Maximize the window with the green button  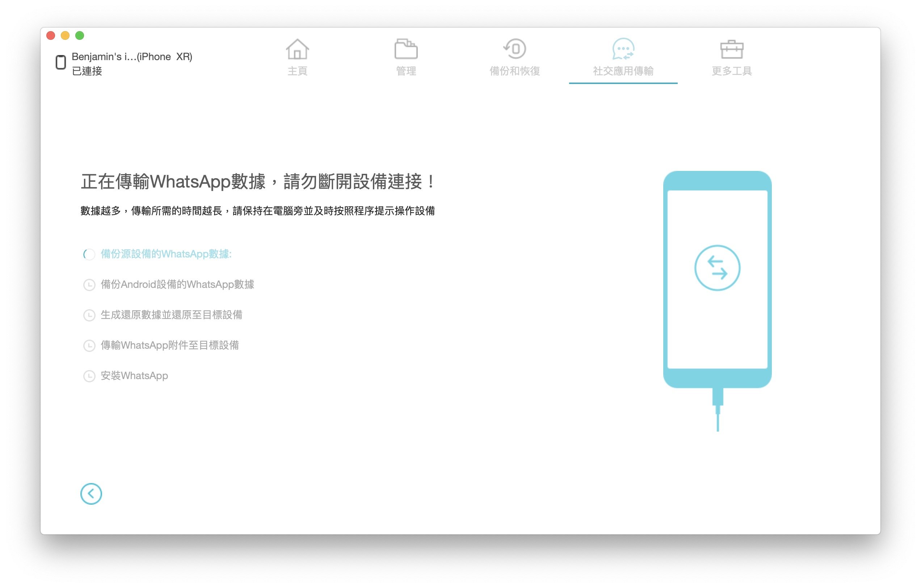(x=80, y=35)
